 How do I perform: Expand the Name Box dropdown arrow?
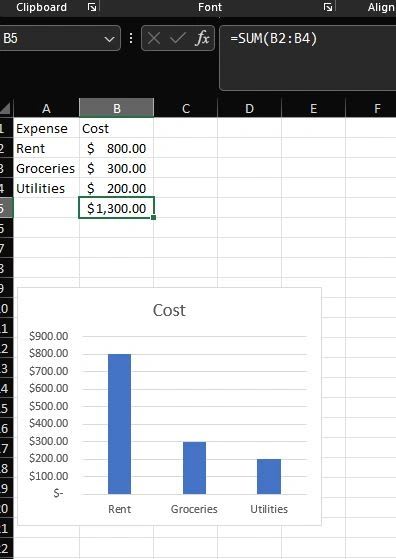click(109, 39)
